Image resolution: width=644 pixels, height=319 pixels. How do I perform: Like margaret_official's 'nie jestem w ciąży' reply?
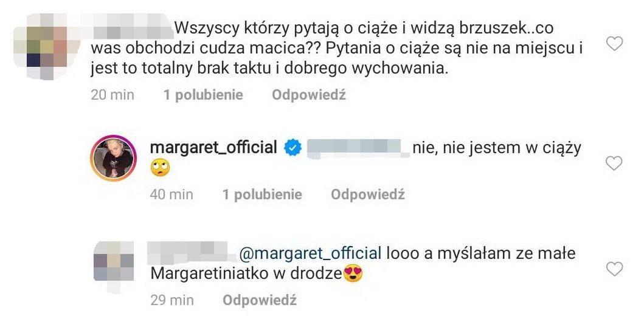click(x=614, y=163)
